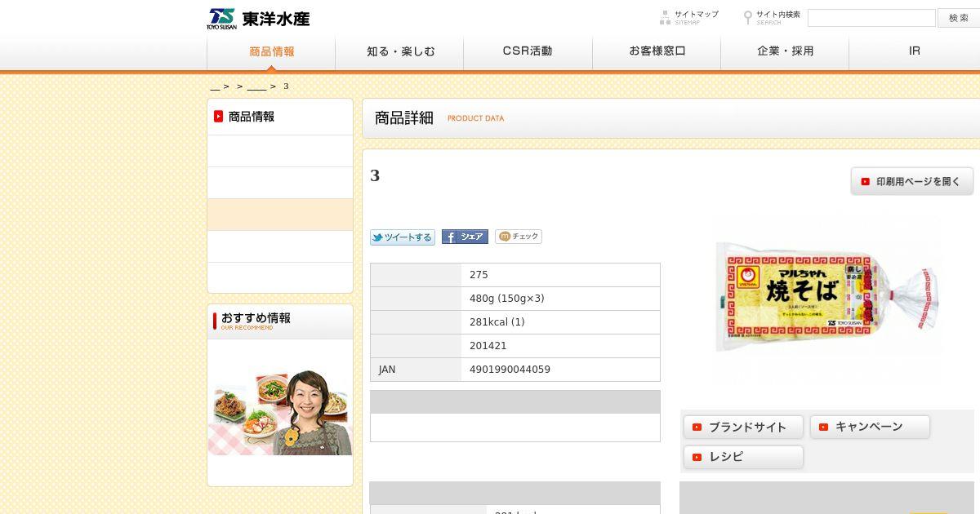Click the サイト内検索 search input field
Image resolution: width=980 pixels, height=514 pixels.
[871, 18]
